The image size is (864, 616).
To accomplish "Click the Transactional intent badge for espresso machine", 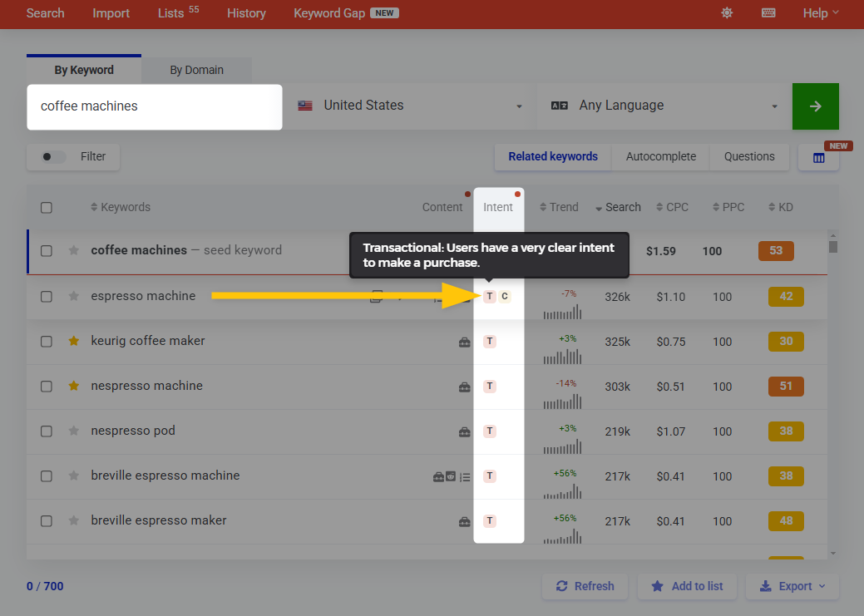I will click(x=489, y=296).
